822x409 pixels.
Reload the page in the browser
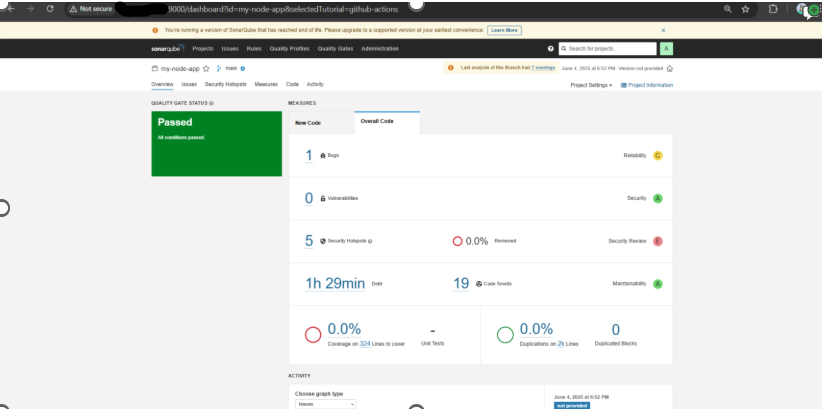50,9
